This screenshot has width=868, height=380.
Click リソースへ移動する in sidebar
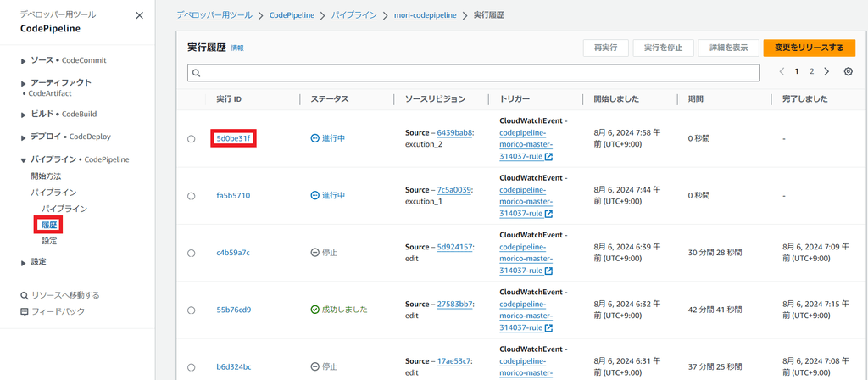coord(65,295)
